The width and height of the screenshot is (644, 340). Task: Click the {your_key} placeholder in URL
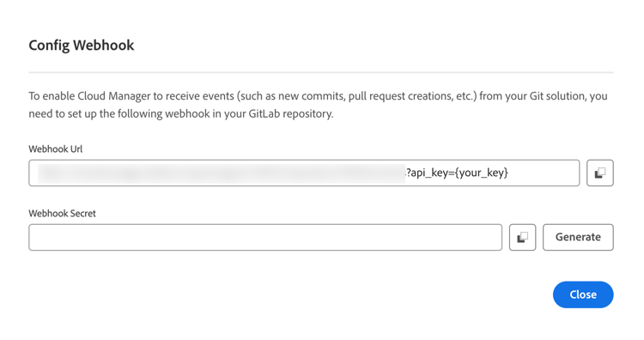[482, 173]
